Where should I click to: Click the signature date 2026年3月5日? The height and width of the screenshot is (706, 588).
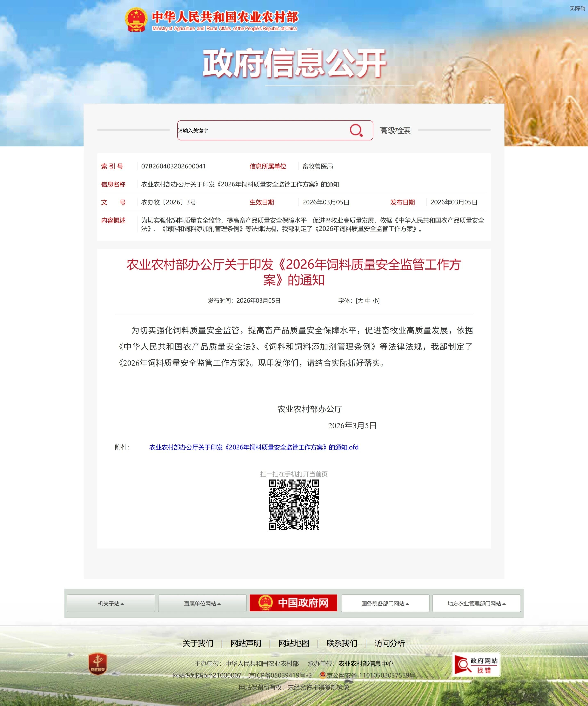(x=352, y=425)
